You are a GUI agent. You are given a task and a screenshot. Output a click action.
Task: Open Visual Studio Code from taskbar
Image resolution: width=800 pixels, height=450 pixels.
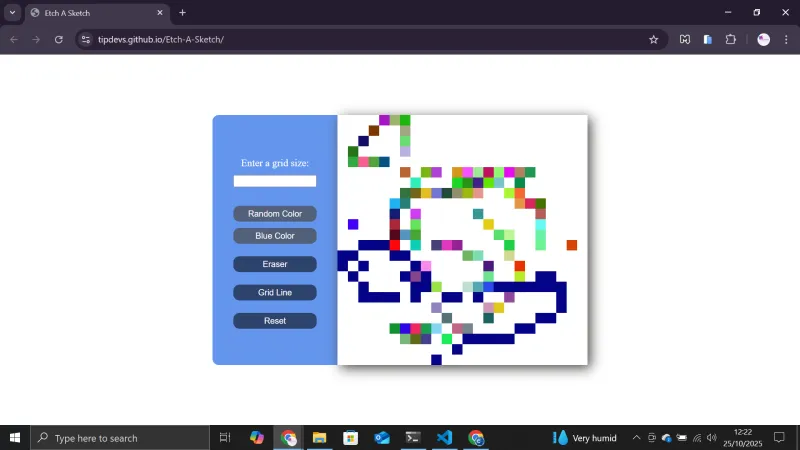(x=444, y=438)
